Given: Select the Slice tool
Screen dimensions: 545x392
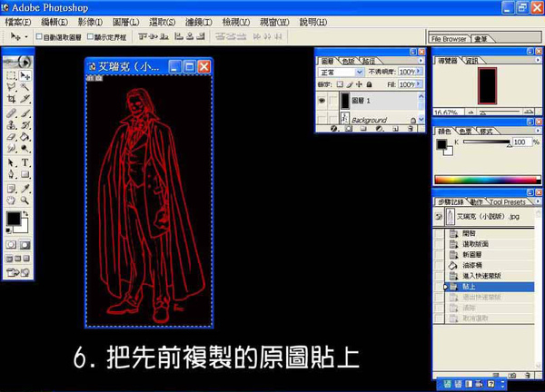Looking at the screenshot, I should [25, 99].
